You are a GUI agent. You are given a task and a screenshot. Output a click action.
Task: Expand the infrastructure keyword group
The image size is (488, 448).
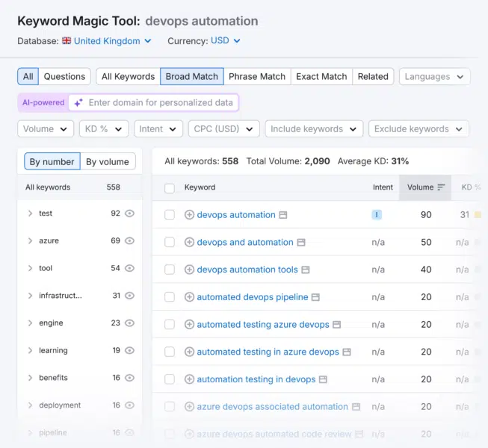pyautogui.click(x=30, y=296)
